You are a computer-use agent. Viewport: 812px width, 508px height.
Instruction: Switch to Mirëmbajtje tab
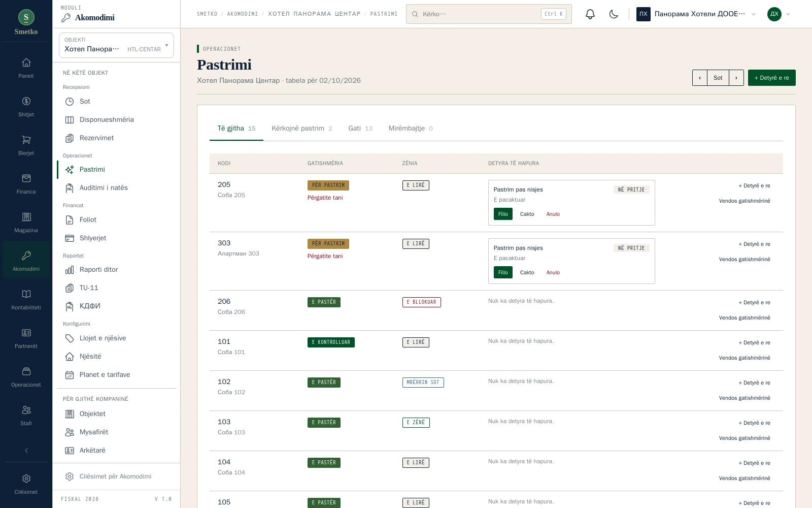coord(411,129)
